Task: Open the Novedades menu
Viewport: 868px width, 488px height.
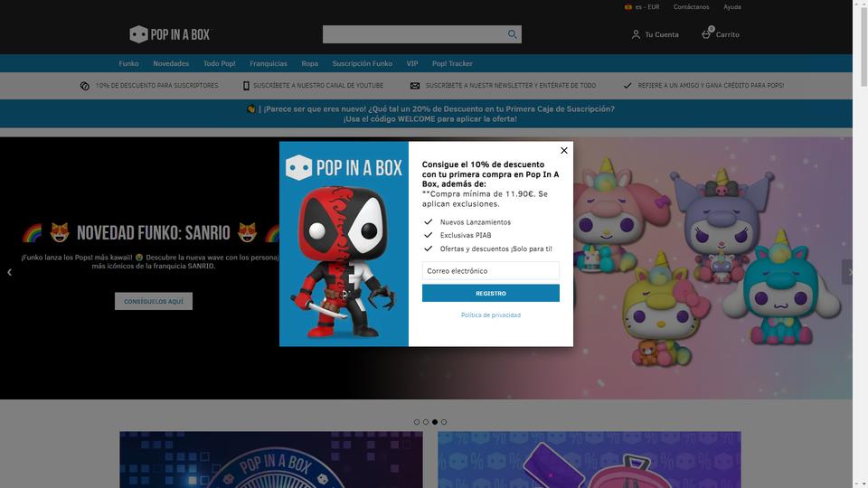Action: point(171,63)
